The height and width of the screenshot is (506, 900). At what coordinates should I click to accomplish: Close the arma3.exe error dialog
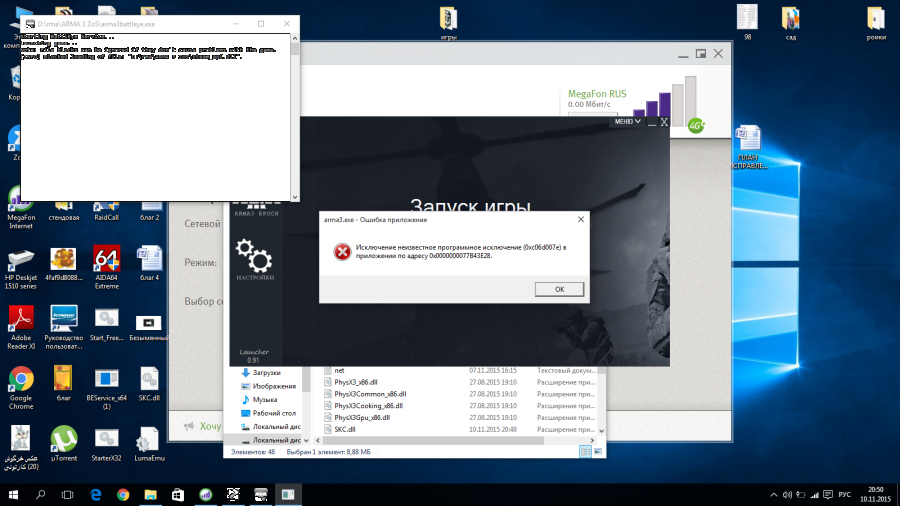(x=580, y=219)
